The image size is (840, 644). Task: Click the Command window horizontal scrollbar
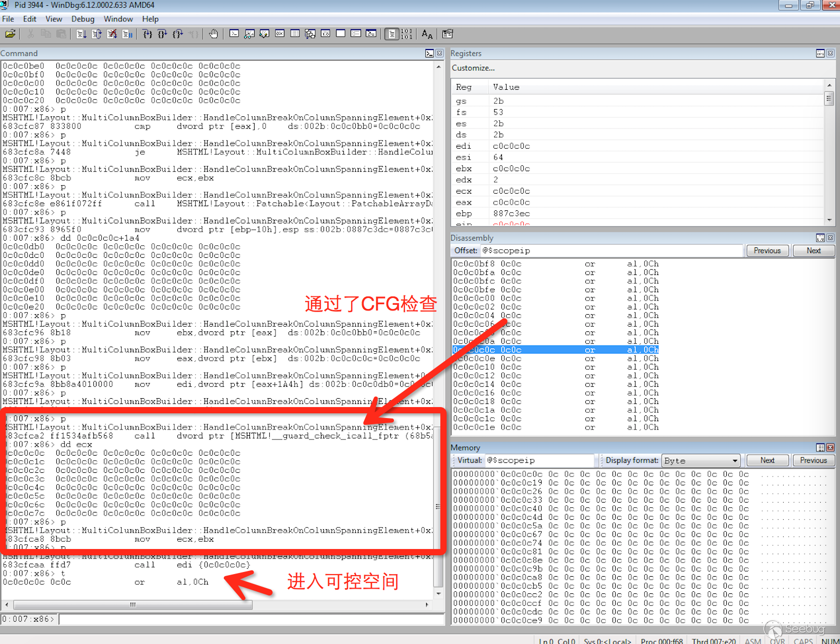[133, 604]
